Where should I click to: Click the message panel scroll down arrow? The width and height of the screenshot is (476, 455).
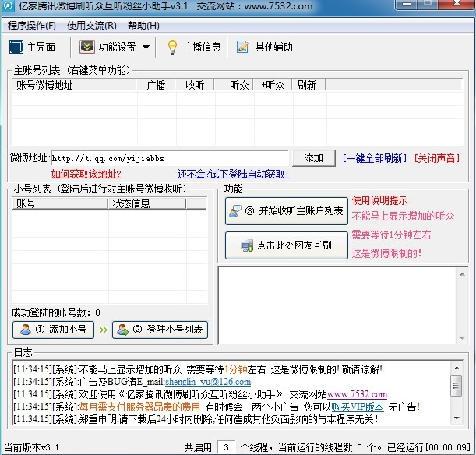click(462, 338)
